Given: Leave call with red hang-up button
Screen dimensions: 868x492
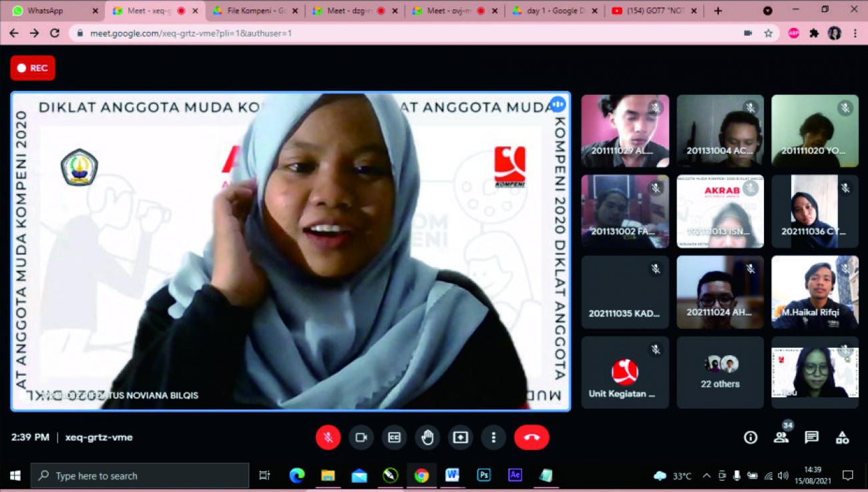Looking at the screenshot, I should (x=531, y=437).
